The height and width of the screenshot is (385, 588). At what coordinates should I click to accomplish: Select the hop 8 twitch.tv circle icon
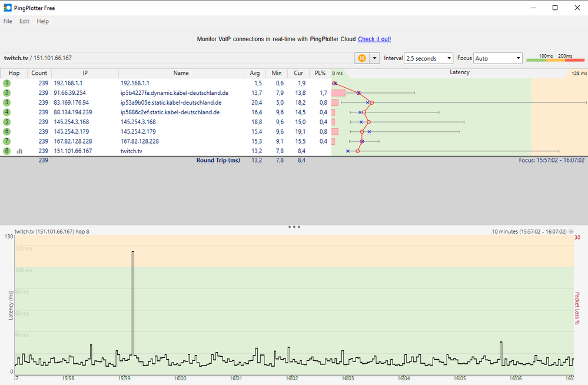pyautogui.click(x=6, y=151)
